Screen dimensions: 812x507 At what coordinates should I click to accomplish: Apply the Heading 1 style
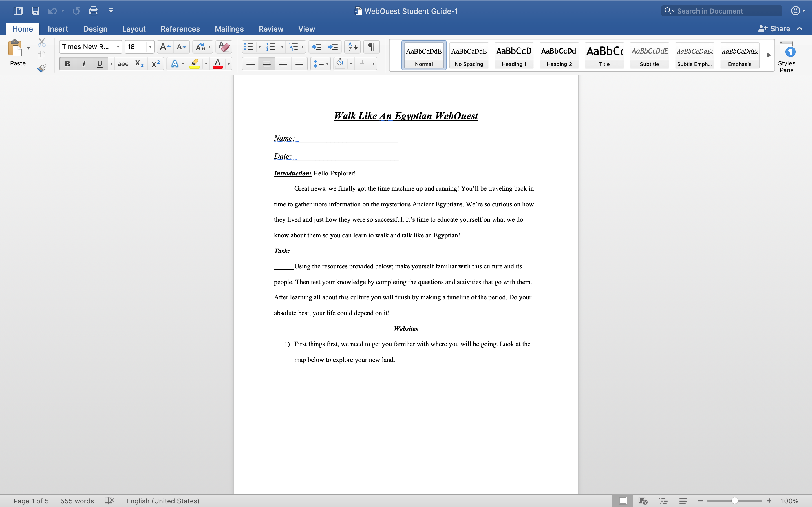[514, 55]
